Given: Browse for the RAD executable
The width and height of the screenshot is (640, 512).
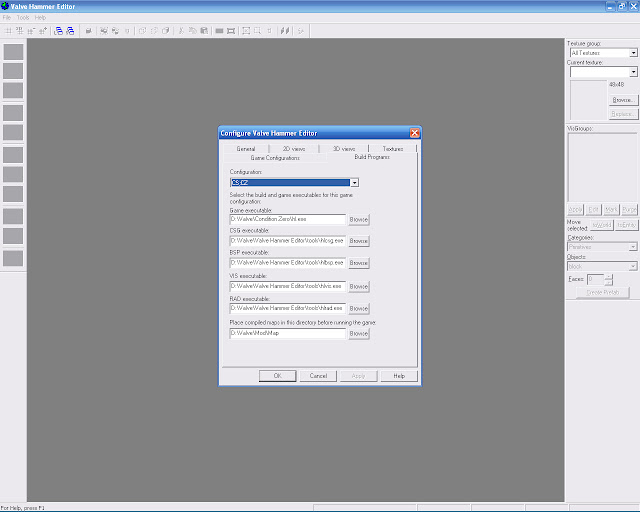Looking at the screenshot, I should [x=359, y=309].
